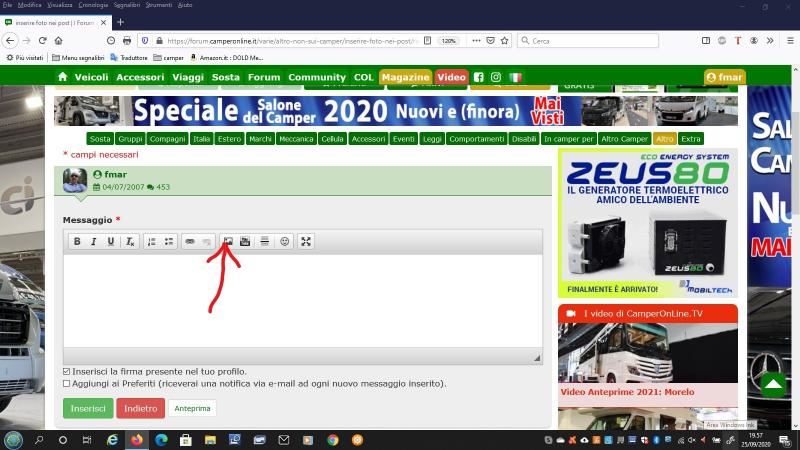Insert a numbered list
This screenshot has height=450, width=800.
[x=152, y=241]
